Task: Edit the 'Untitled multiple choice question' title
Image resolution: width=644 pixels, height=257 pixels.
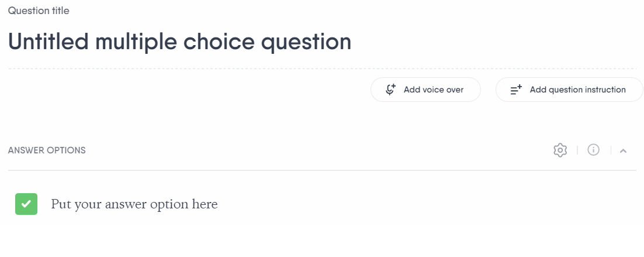Action: [x=179, y=42]
